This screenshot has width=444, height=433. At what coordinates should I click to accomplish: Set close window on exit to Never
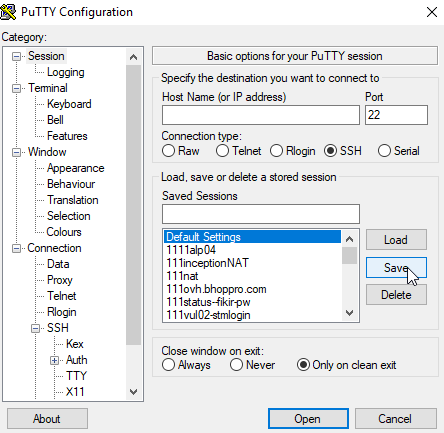coord(236,365)
